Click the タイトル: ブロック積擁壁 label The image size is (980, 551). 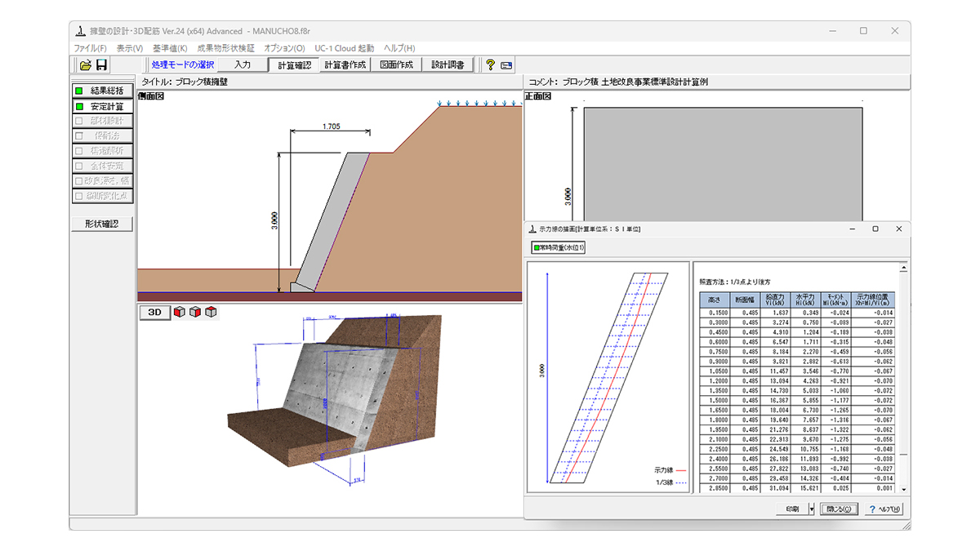185,82
